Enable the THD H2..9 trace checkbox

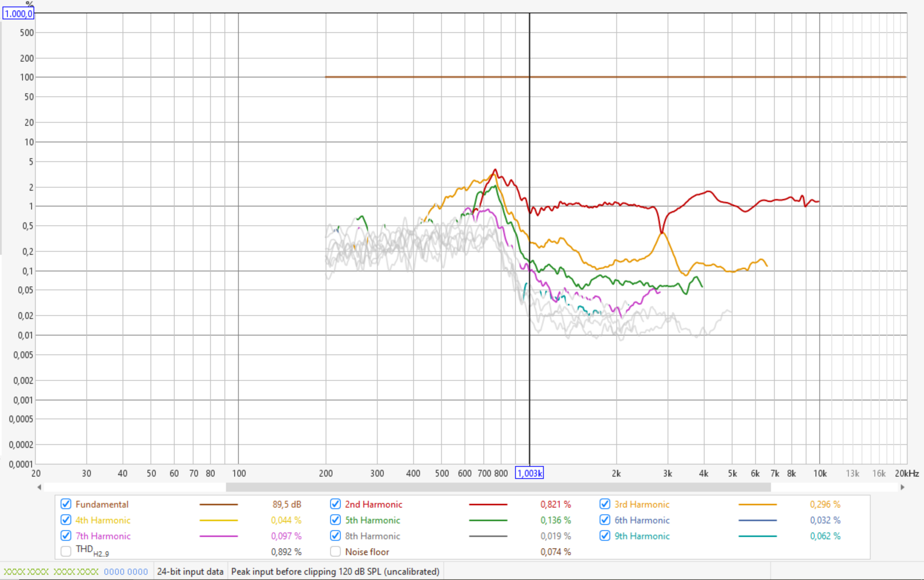66,551
